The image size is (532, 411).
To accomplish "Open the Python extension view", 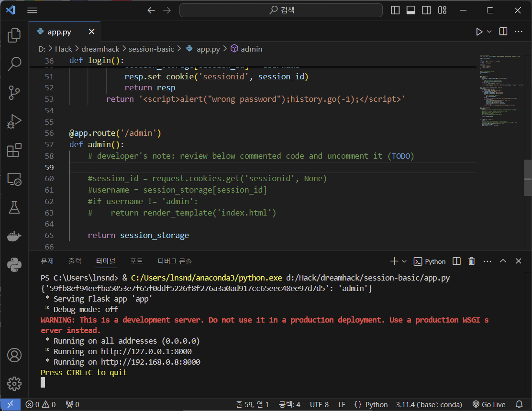I will (14, 264).
